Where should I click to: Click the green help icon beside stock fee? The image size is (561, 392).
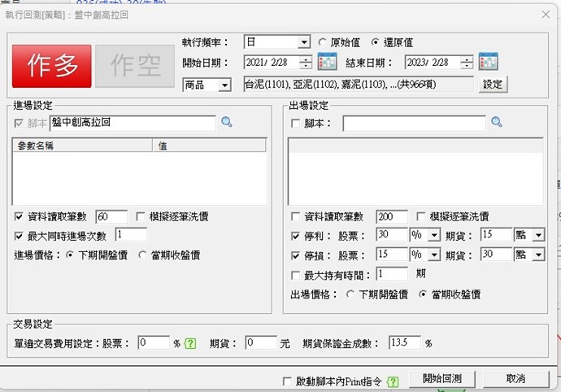click(191, 343)
